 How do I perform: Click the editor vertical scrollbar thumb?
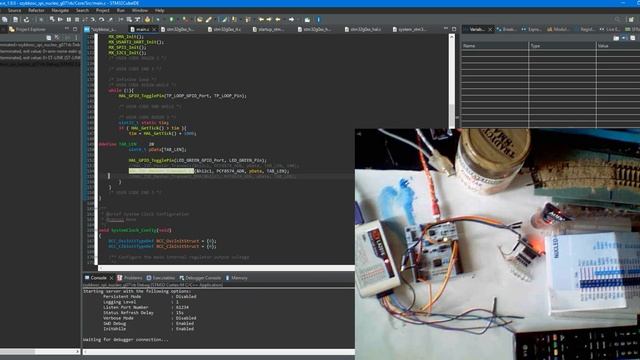451,111
